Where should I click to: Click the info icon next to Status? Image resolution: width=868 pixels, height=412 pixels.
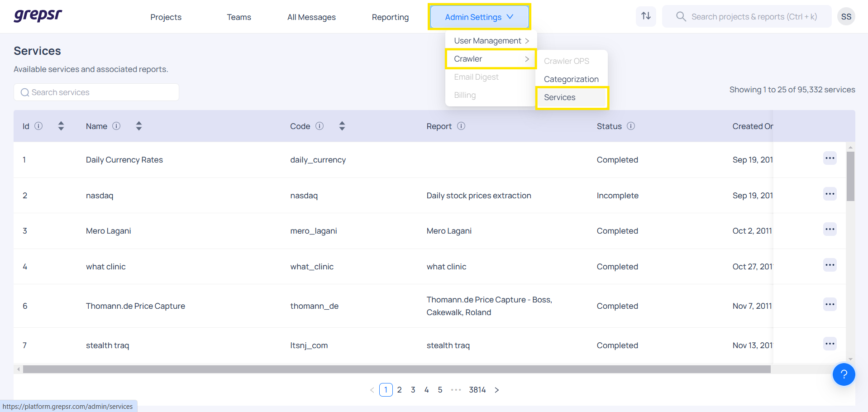pos(631,126)
